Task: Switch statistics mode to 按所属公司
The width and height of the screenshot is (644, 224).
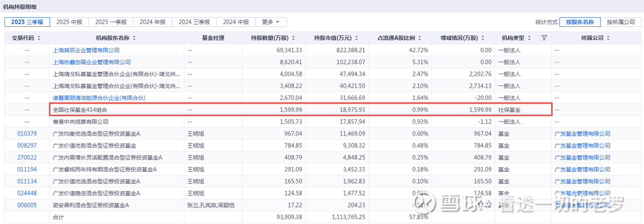Action: (621, 22)
